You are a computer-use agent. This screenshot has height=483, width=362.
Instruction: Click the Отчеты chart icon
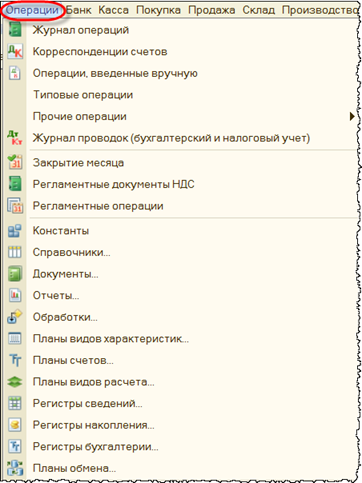coord(15,295)
